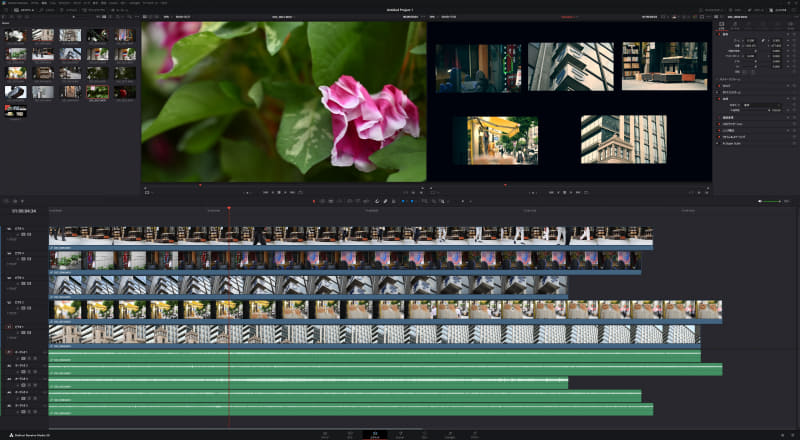800x440 pixels.
Task: Adjust the timeline volume slider
Action: 769,201
